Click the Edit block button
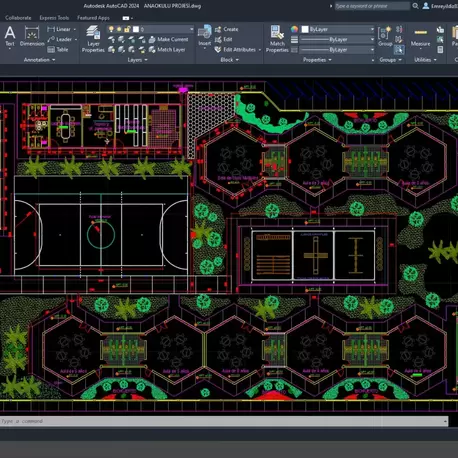 pos(224,40)
